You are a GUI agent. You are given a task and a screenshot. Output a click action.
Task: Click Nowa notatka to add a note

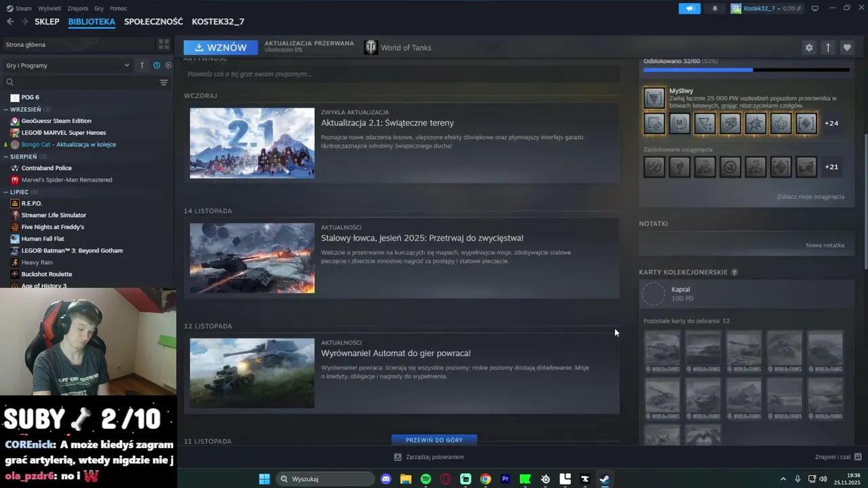825,245
